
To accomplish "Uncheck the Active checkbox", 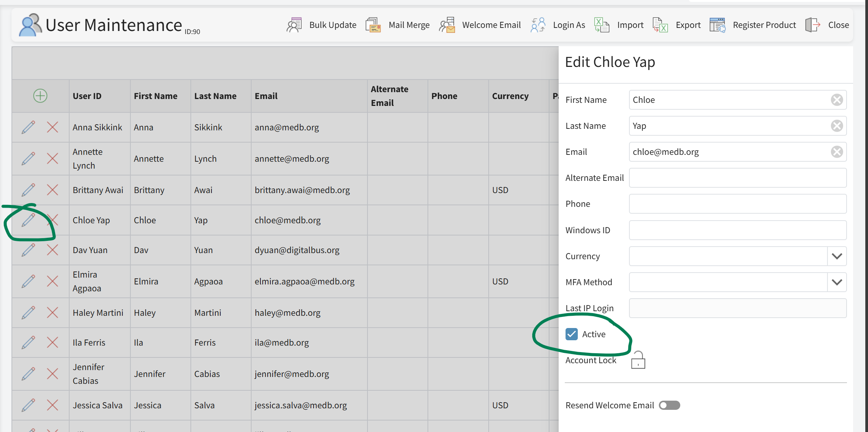I will 572,334.
